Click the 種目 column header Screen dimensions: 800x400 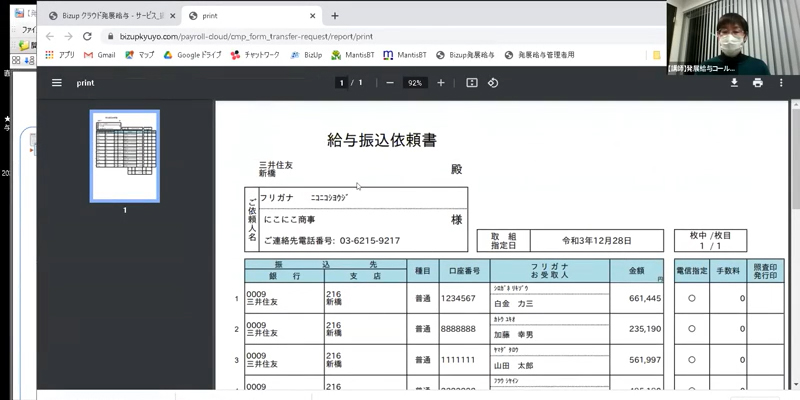(423, 271)
